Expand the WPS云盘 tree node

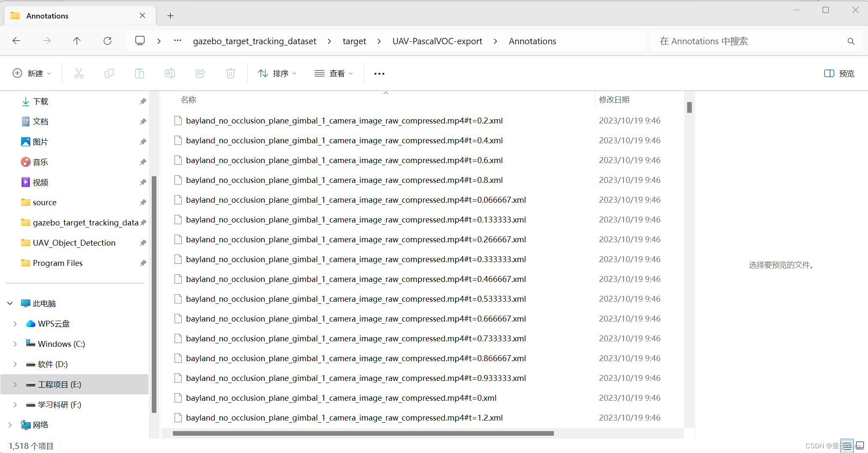(15, 324)
